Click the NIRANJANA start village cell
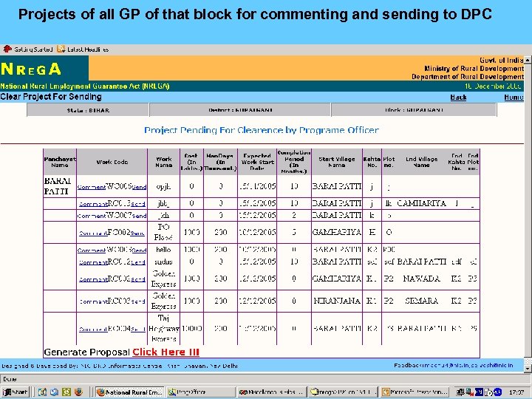The width and height of the screenshot is (532, 399). [x=337, y=301]
